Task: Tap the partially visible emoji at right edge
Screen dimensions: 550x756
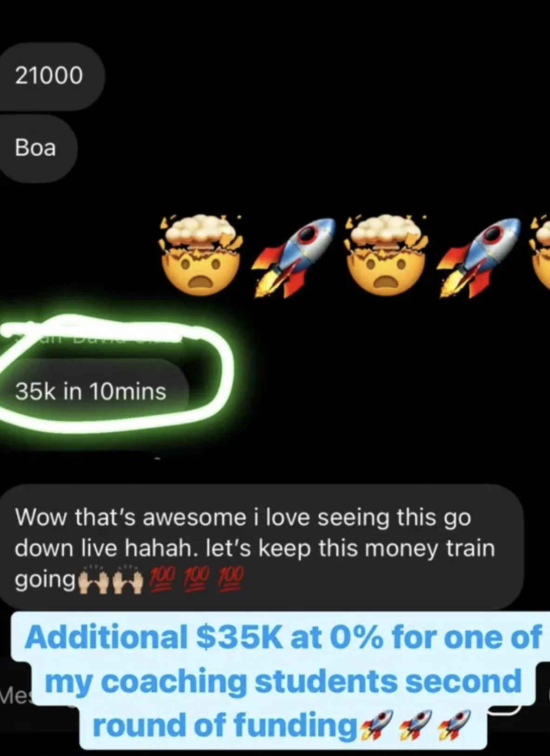Action: (x=540, y=255)
